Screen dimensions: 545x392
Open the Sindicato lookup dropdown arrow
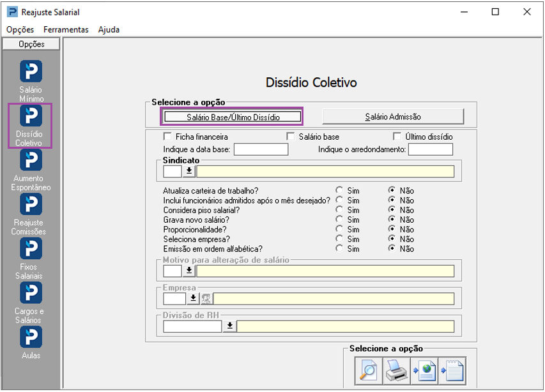pos(189,171)
